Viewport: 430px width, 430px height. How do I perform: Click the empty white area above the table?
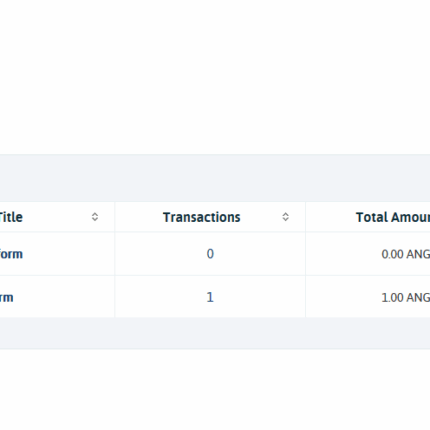(x=215, y=77)
